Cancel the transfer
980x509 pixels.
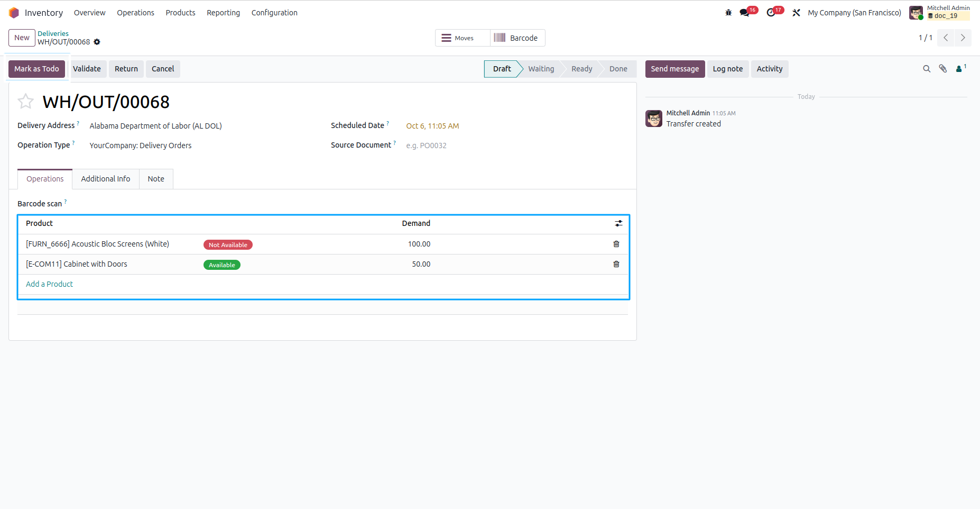pyautogui.click(x=163, y=69)
